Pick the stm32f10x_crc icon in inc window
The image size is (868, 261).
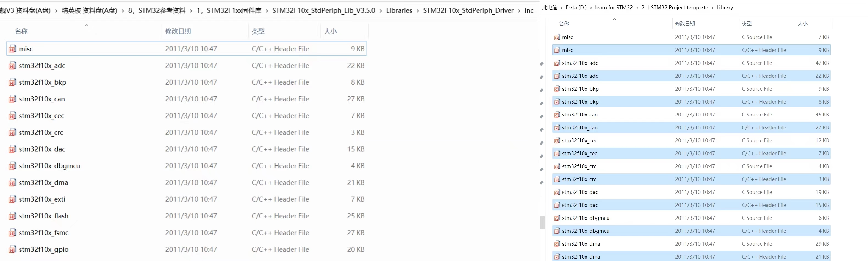click(x=12, y=132)
